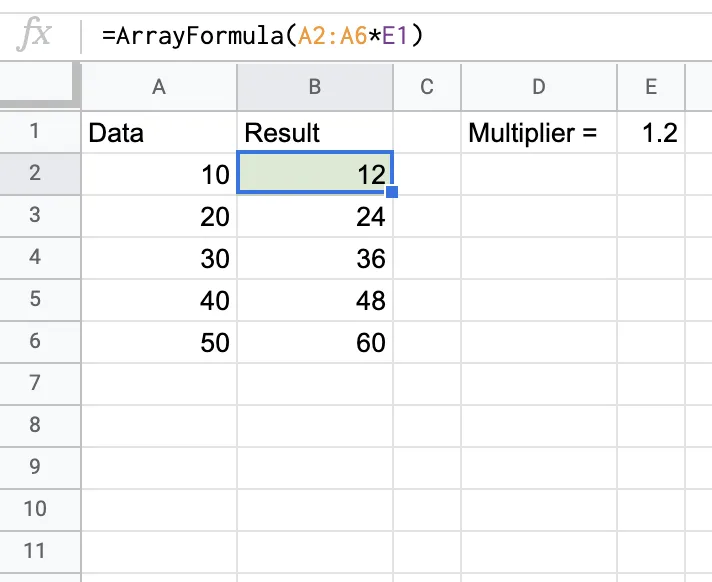
Task: Select column E header
Action: [x=650, y=87]
